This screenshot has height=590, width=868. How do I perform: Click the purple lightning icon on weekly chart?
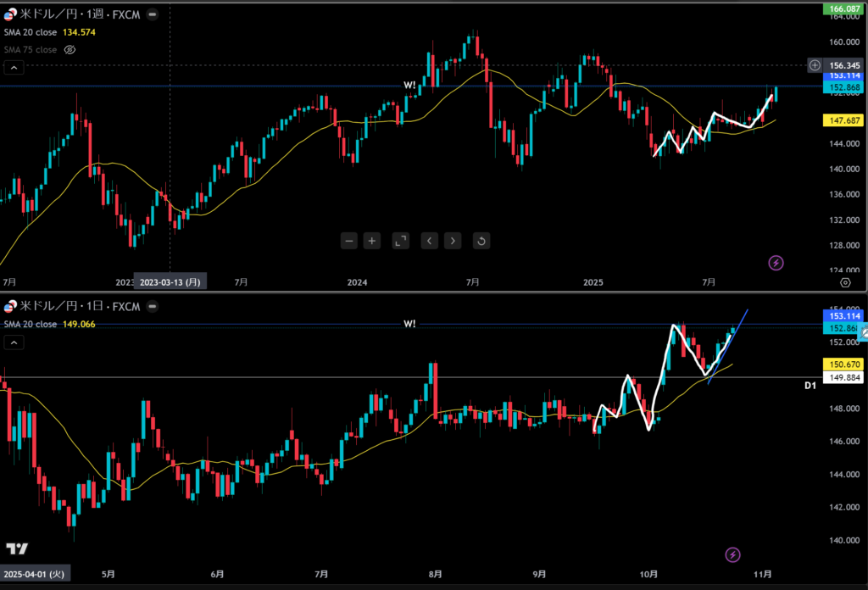point(776,263)
